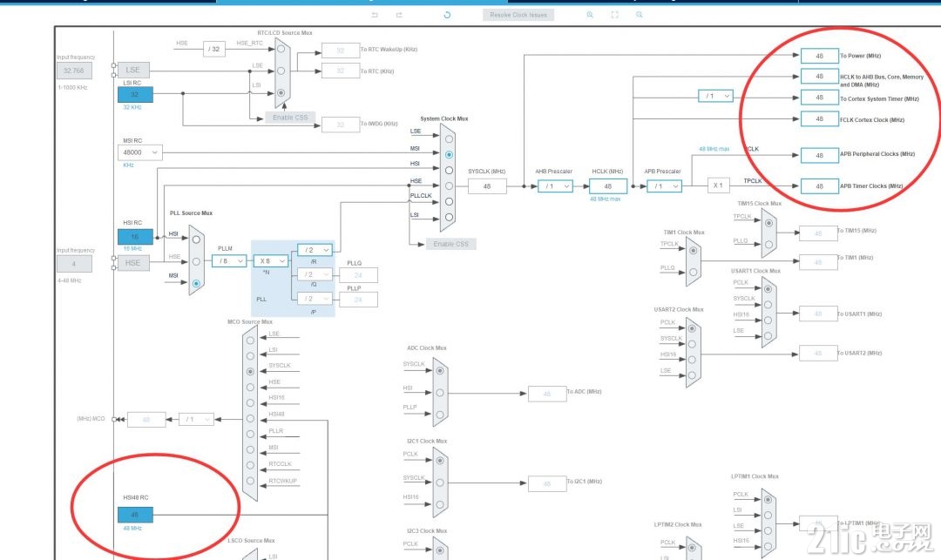Click the circular reset clock configuration icon
941x560 pixels.
pyautogui.click(x=447, y=15)
